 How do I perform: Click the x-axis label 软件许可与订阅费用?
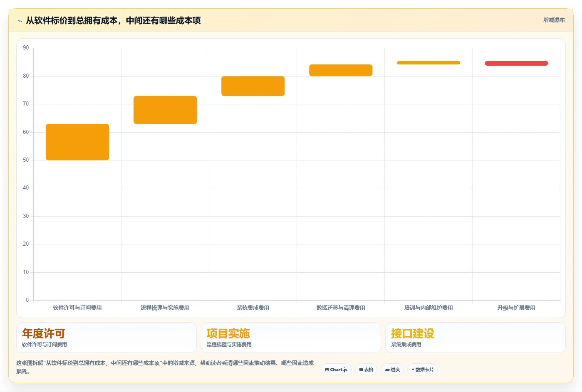pos(77,308)
